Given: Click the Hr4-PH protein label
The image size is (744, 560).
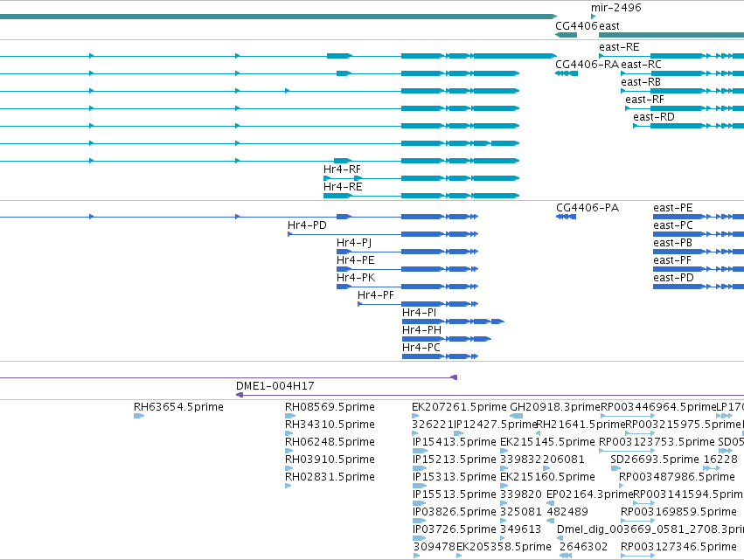Looking at the screenshot, I should click(421, 330).
